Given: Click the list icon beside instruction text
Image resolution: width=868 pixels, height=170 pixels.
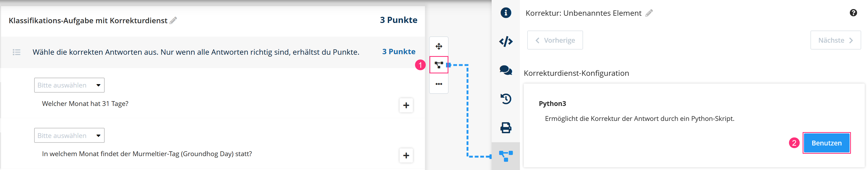Looking at the screenshot, I should pyautogui.click(x=17, y=52).
